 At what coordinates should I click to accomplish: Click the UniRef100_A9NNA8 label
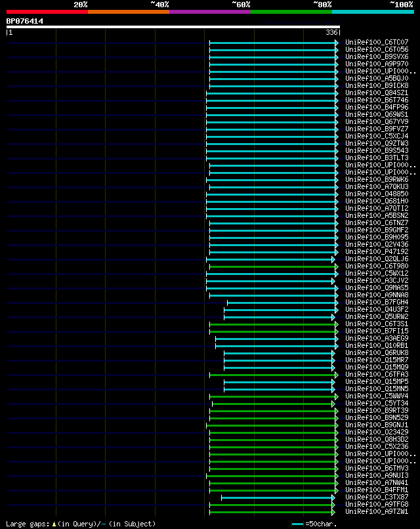(377, 295)
